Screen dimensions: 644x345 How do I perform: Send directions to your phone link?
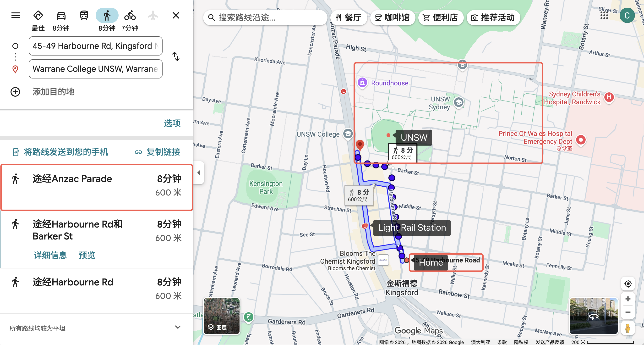point(60,152)
